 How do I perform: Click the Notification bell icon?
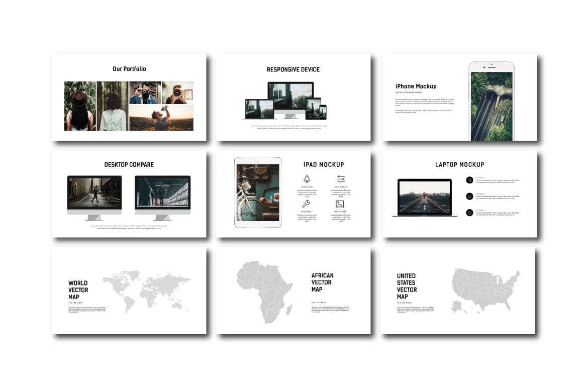[x=307, y=179]
